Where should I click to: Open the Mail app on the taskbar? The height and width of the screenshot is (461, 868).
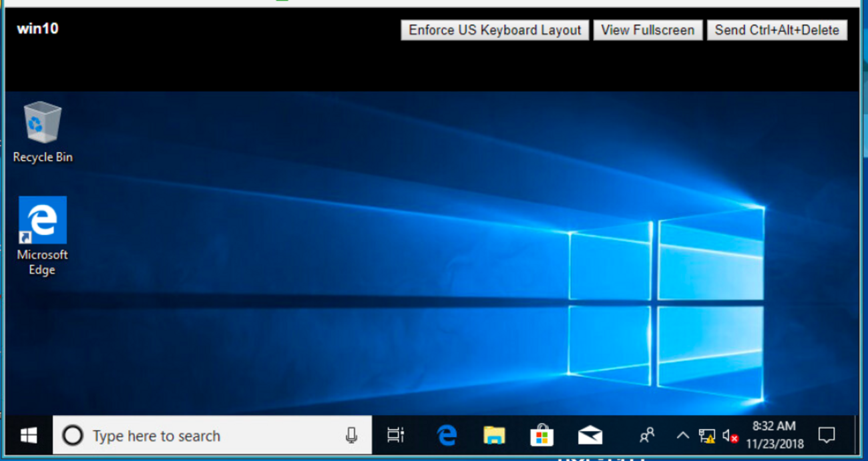(x=590, y=436)
